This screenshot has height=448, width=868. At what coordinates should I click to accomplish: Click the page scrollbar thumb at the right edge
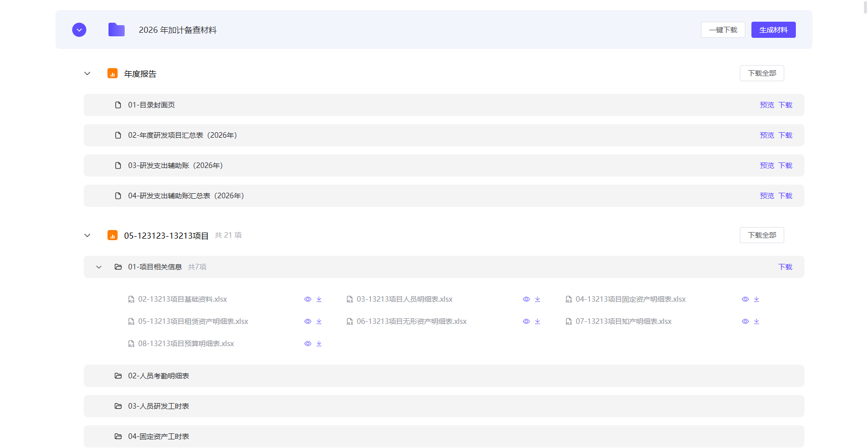pos(866,7)
